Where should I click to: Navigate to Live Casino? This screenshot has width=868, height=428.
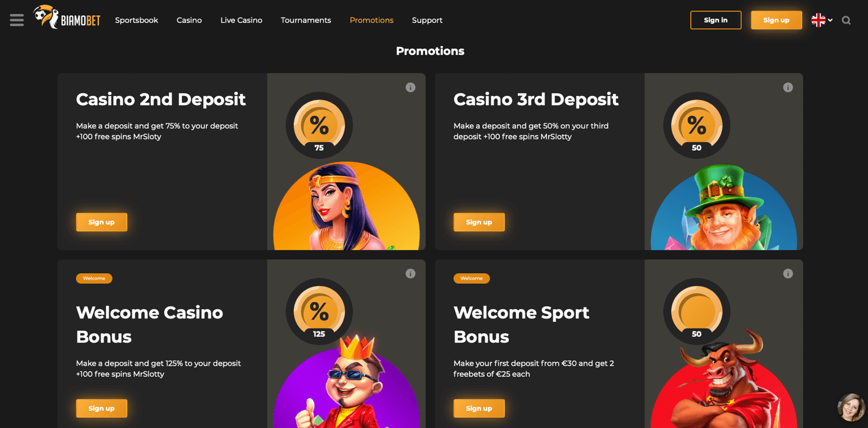click(241, 20)
